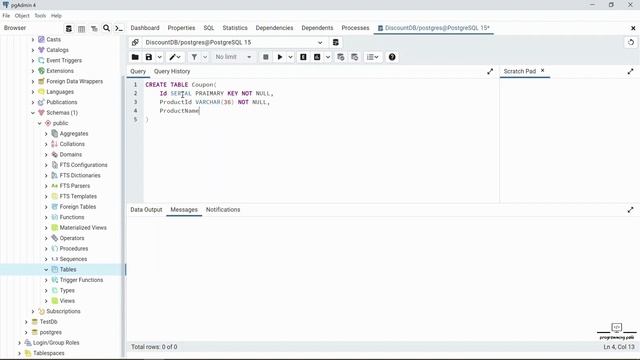Open the File menu
This screenshot has width=640, height=360.
tap(6, 16)
